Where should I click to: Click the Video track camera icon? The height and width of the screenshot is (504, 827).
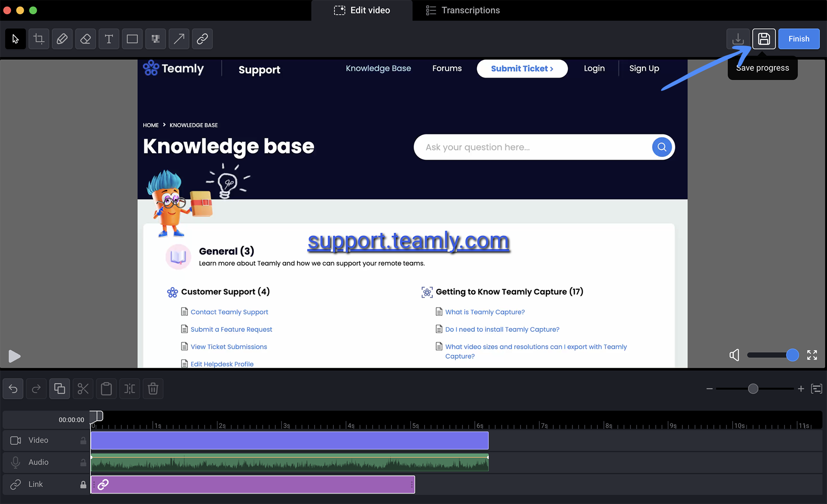point(16,441)
